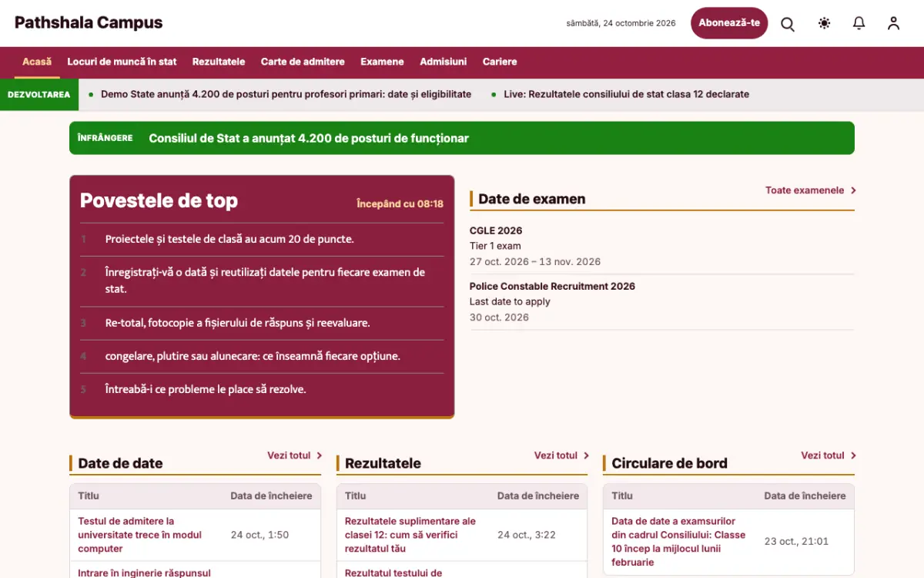Go to the Pathshala Campus logo home
Screen dimensions: 924x578
click(x=89, y=23)
